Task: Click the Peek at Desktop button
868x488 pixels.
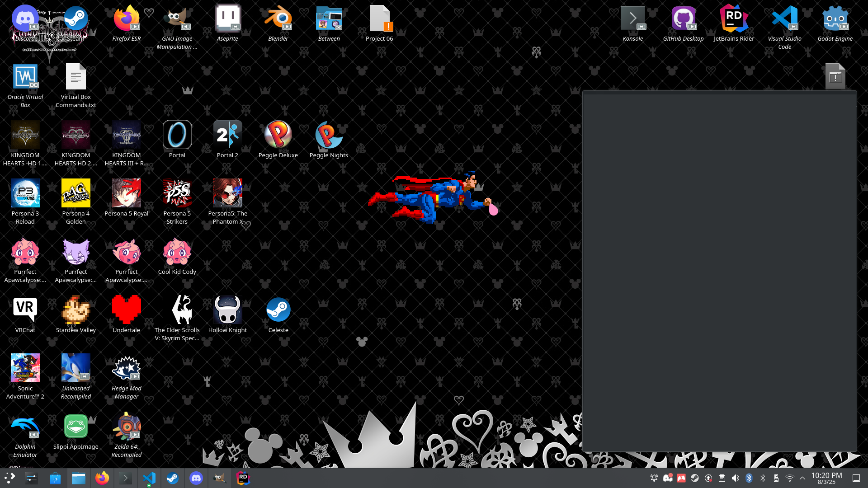Action: coord(856,478)
